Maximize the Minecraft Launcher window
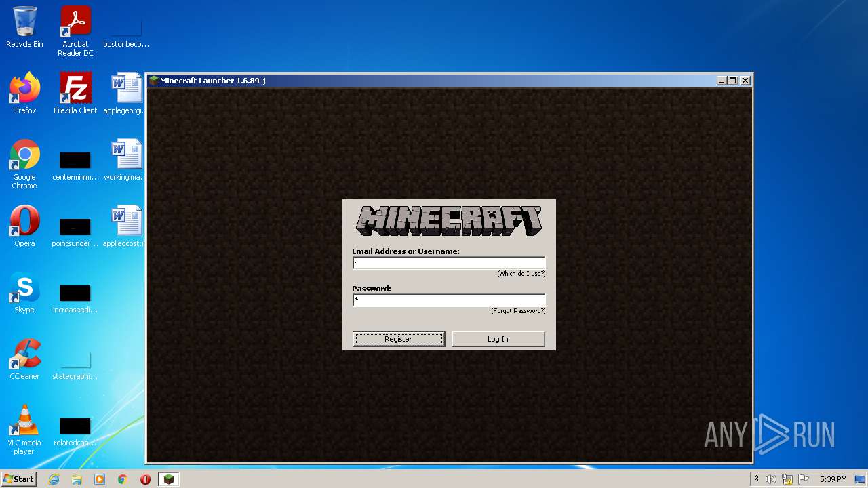Viewport: 868px width, 488px height. 733,81
